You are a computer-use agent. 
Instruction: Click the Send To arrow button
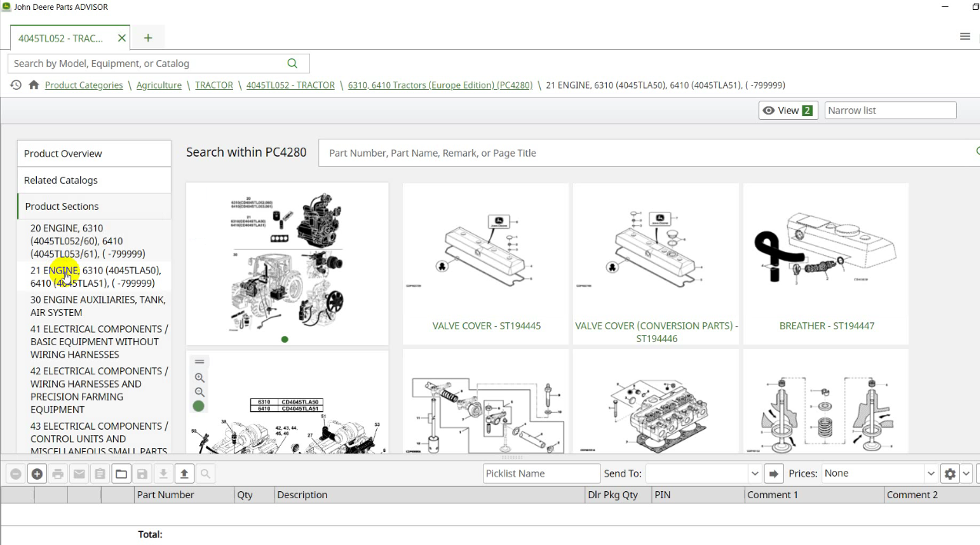tap(774, 474)
